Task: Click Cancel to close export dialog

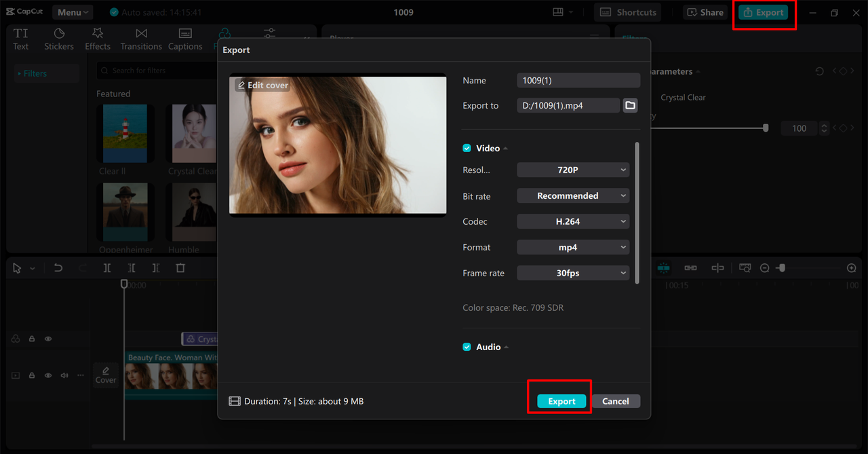Action: pos(615,401)
